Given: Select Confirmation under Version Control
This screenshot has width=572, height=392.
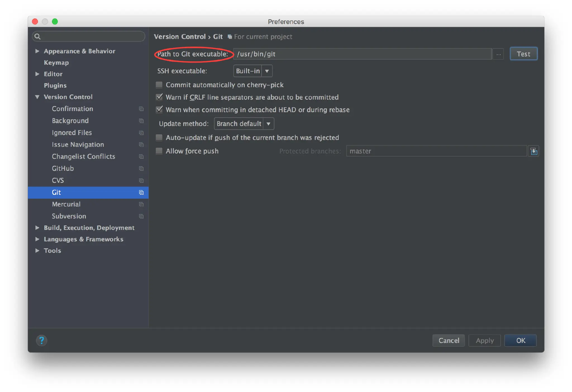Looking at the screenshot, I should point(72,109).
